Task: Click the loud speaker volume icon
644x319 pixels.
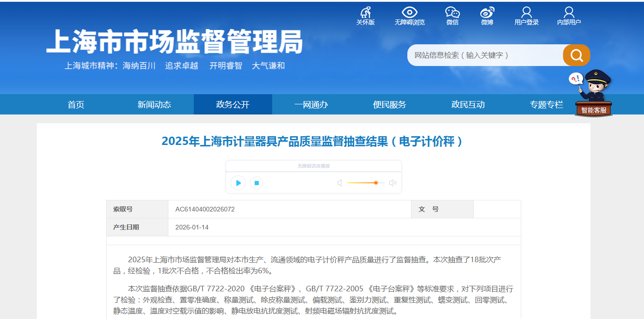Action: coord(393,183)
